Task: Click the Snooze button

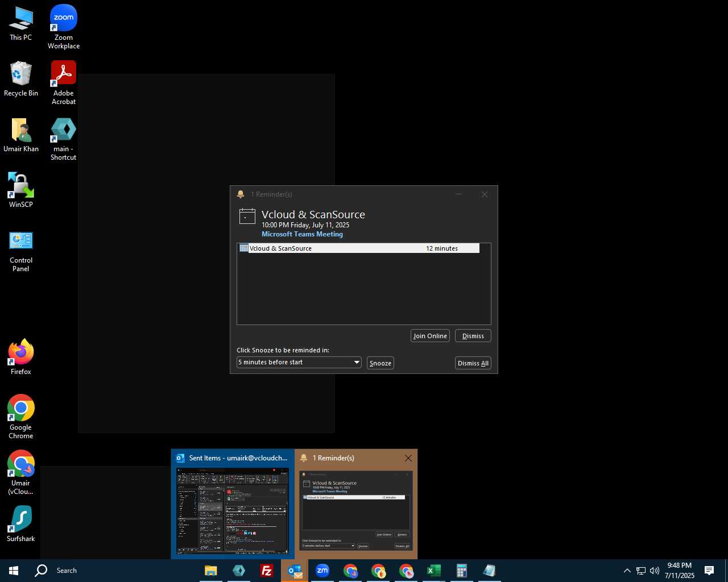Action: pos(380,363)
